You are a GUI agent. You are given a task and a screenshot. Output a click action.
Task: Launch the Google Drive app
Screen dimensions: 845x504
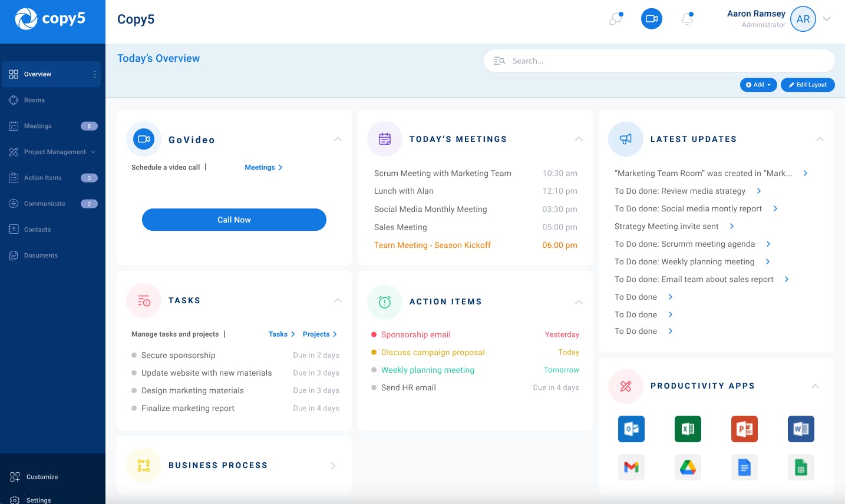click(x=688, y=467)
